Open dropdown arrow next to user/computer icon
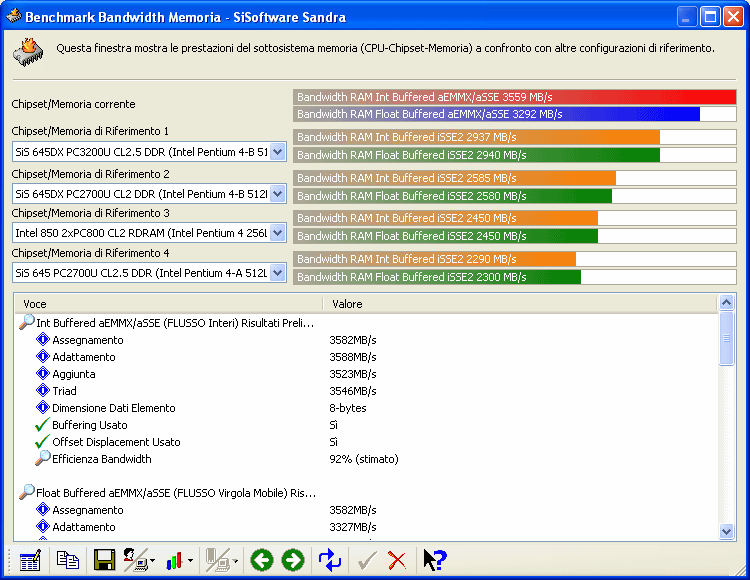The width and height of the screenshot is (750, 580). 152,560
